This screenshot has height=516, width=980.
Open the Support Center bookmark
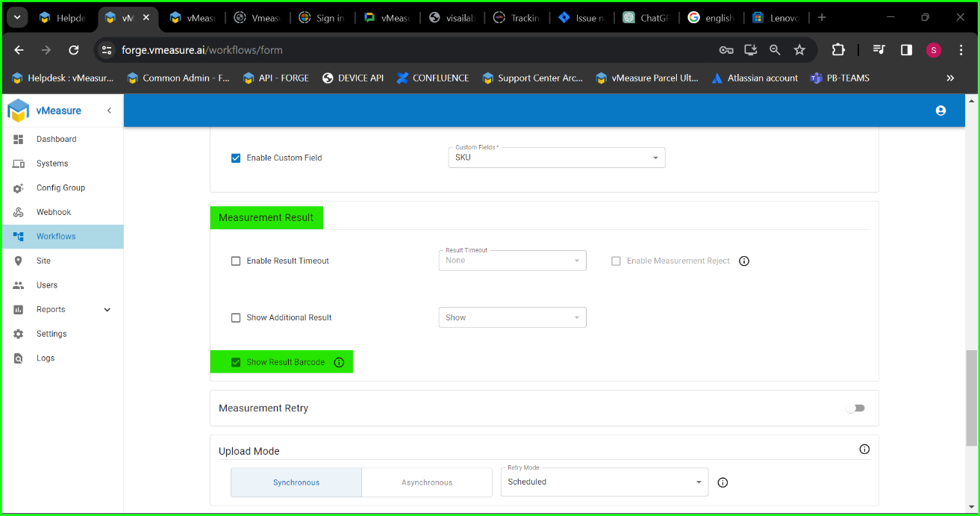point(533,78)
